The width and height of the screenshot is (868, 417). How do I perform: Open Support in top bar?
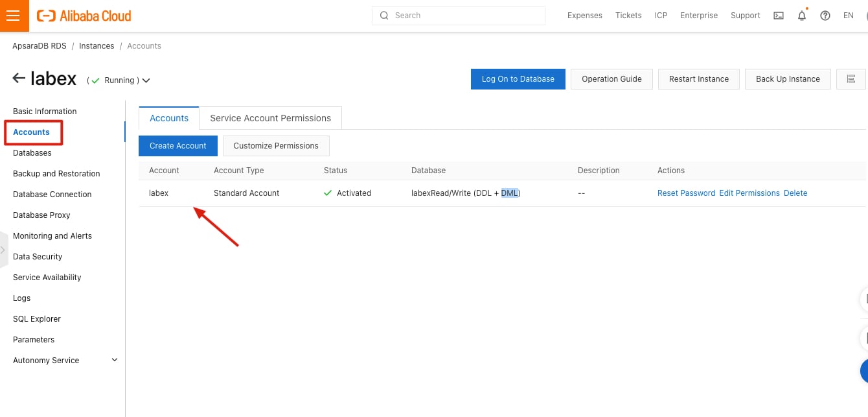(x=746, y=16)
